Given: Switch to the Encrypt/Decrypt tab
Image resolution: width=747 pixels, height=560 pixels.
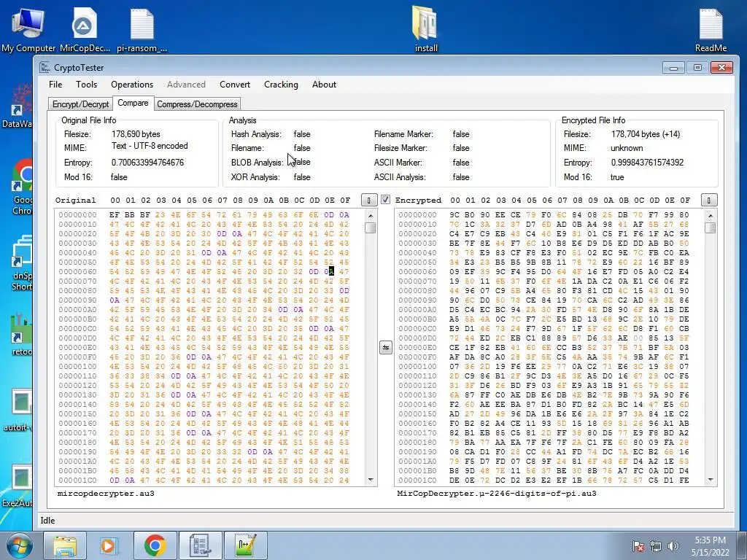Looking at the screenshot, I should coord(80,104).
